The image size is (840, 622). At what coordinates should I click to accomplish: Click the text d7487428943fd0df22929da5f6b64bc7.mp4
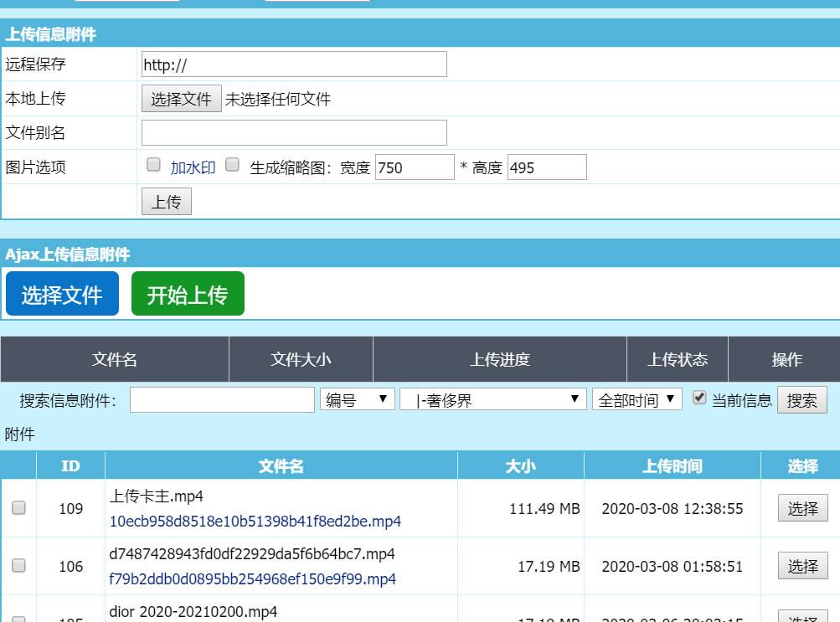pyautogui.click(x=252, y=554)
